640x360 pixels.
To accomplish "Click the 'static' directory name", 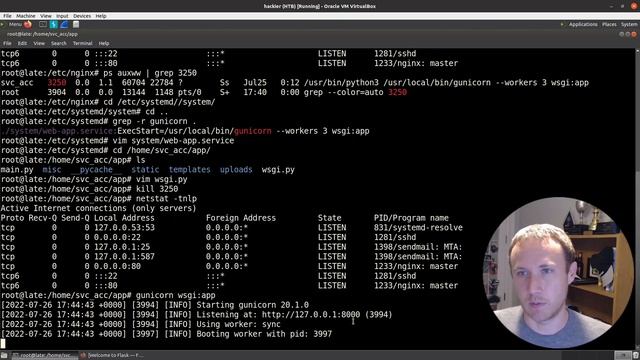I will click(145, 170).
